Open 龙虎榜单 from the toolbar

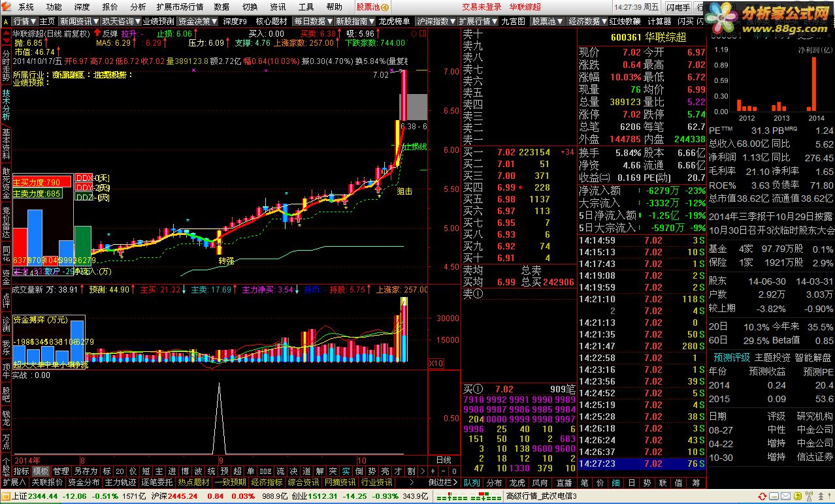click(394, 21)
